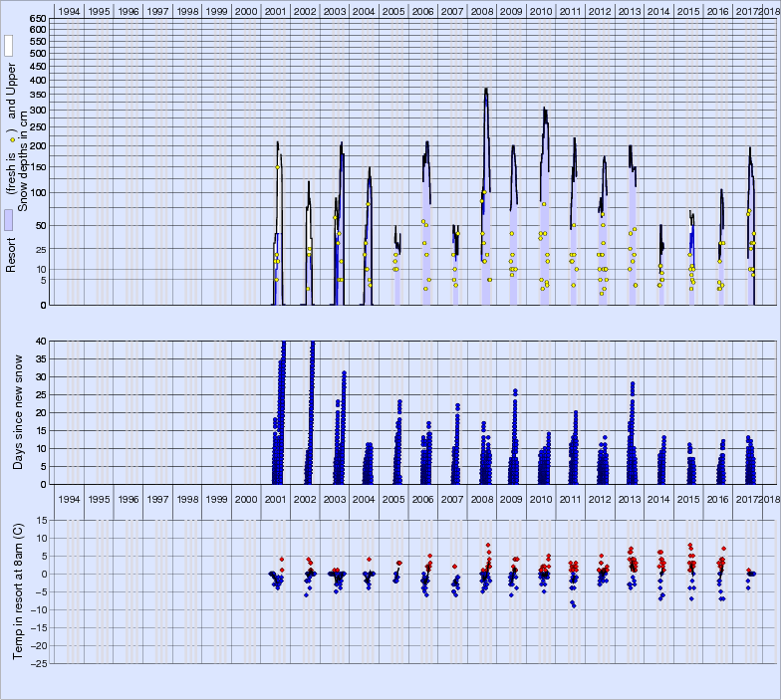Select the lowest blue temperature point in 2011

(574, 605)
